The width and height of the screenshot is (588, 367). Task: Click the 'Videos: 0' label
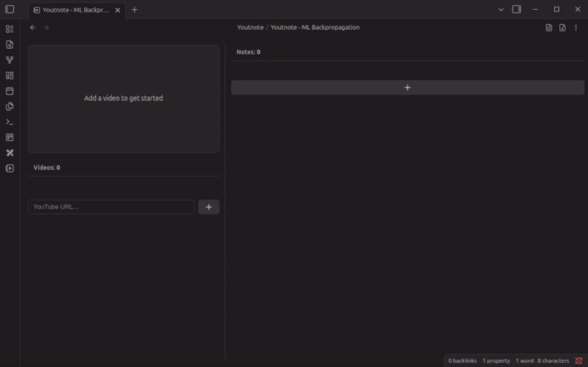pyautogui.click(x=47, y=167)
